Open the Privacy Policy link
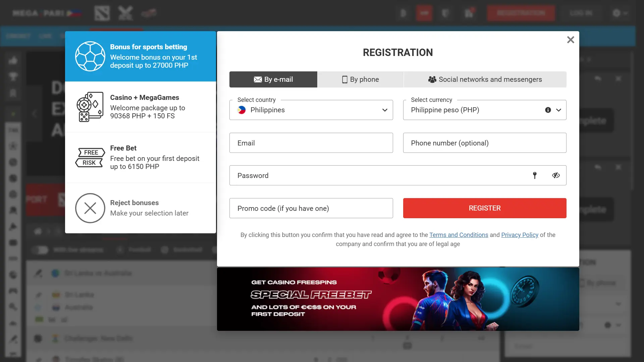This screenshot has width=644, height=362. (520, 235)
